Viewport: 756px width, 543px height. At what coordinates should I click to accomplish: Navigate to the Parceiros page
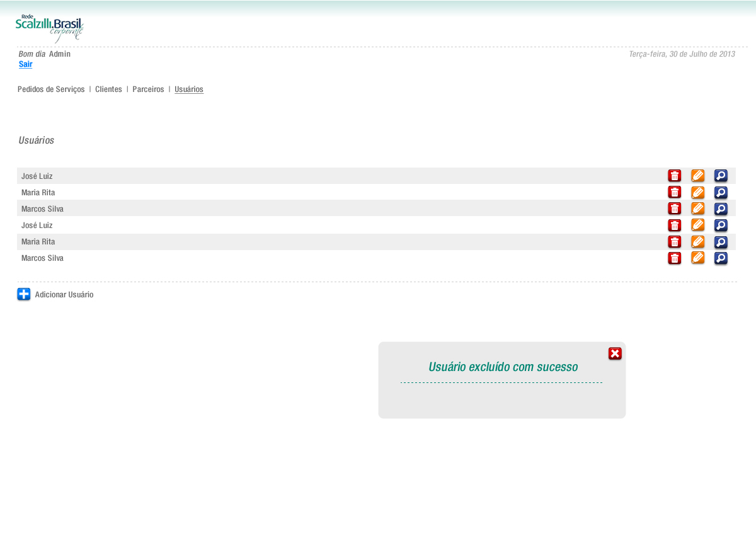148,89
